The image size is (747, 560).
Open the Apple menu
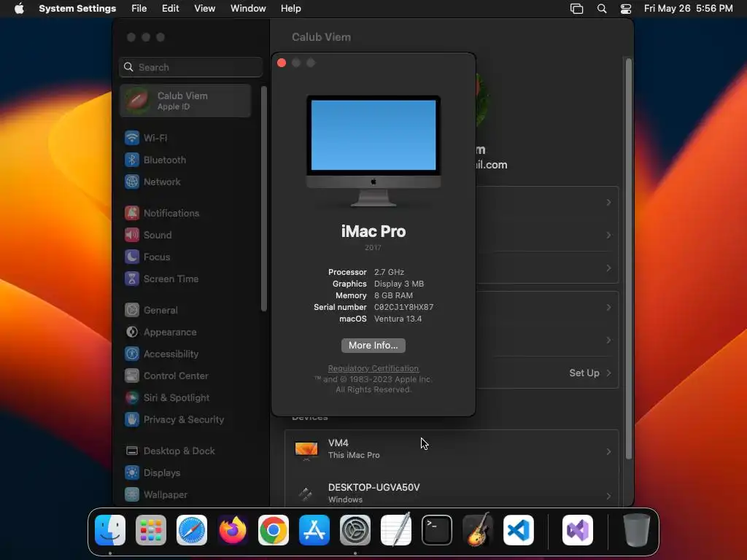[19, 9]
